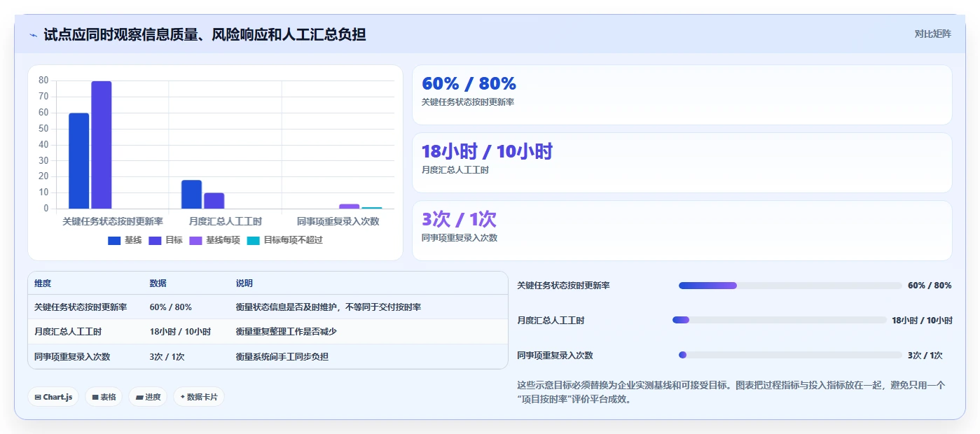Click table cell 18小时 / 10小时
The height and width of the screenshot is (434, 980).
point(180,332)
